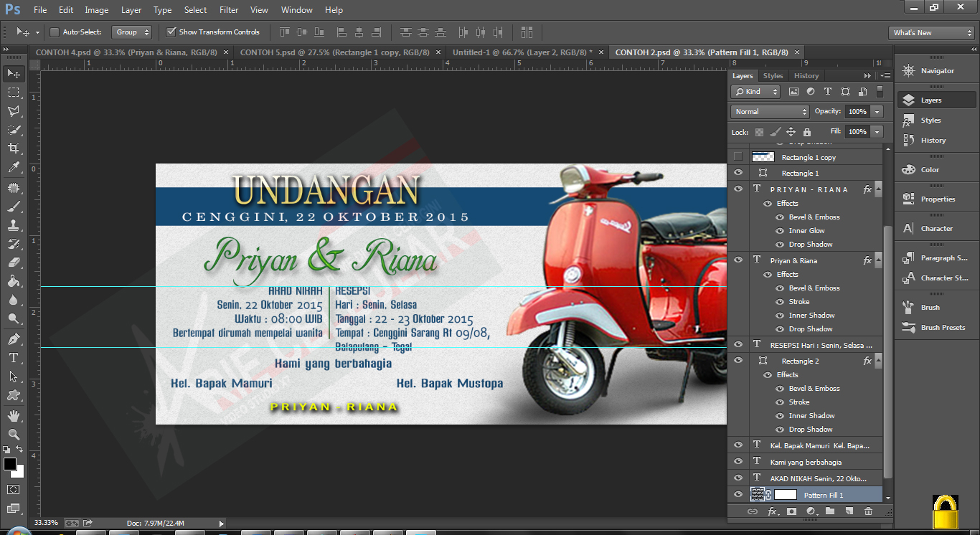
Task: Click the zoom percentage field 33.33%
Action: tap(46, 522)
